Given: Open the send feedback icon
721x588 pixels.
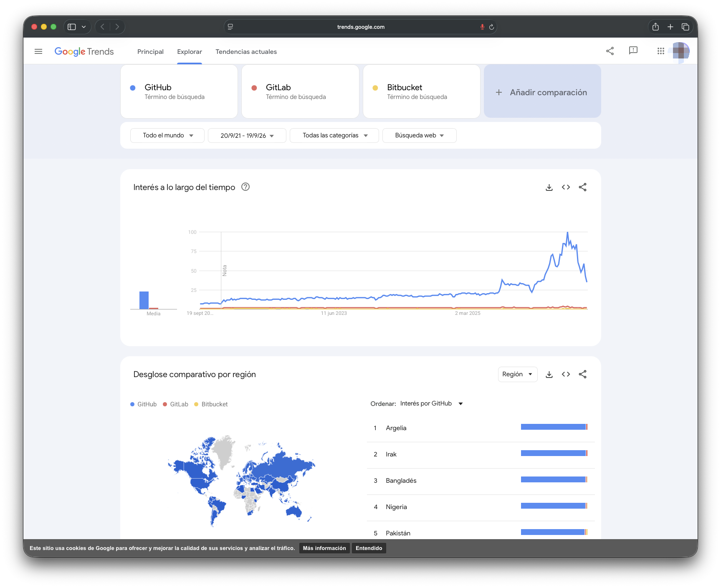Looking at the screenshot, I should click(633, 51).
